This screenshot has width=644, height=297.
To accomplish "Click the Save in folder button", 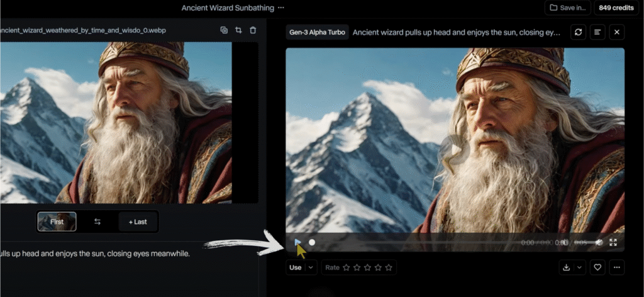I will (x=568, y=8).
